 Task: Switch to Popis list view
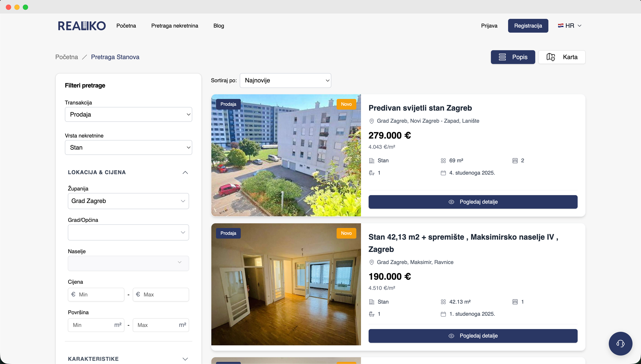pos(513,57)
